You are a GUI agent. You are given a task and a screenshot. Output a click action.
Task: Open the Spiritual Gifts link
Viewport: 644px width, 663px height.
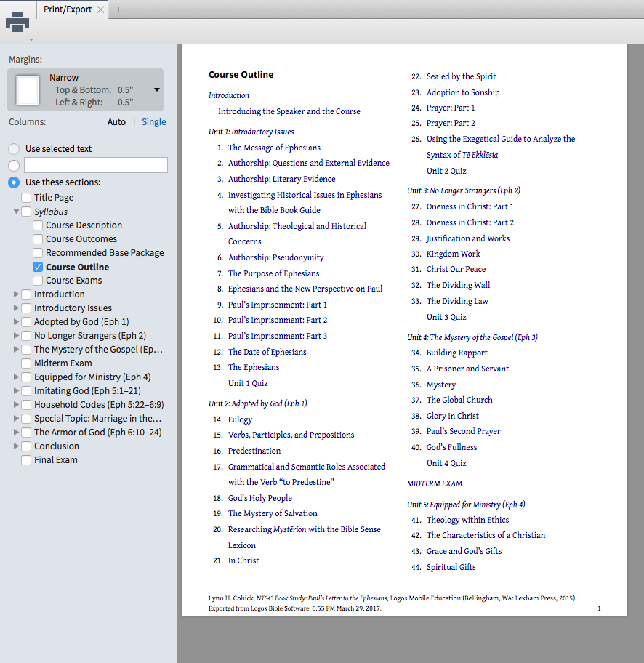pos(451,567)
